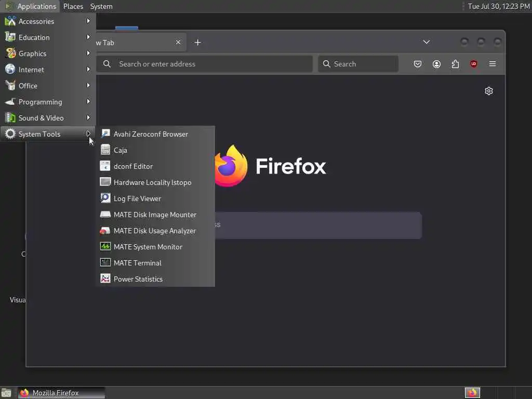Screen dimensions: 532x399
Task: Click the Office category icon
Action: tap(10, 86)
